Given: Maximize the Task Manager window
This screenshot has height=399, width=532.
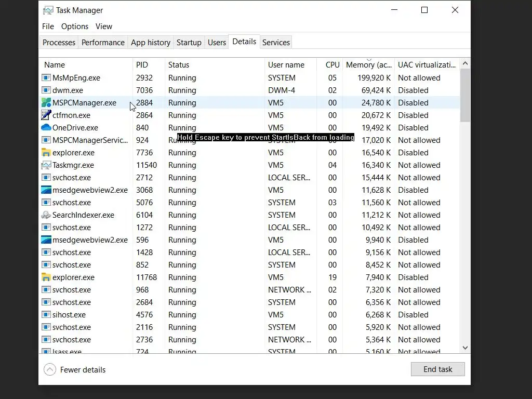Looking at the screenshot, I should coord(424,10).
